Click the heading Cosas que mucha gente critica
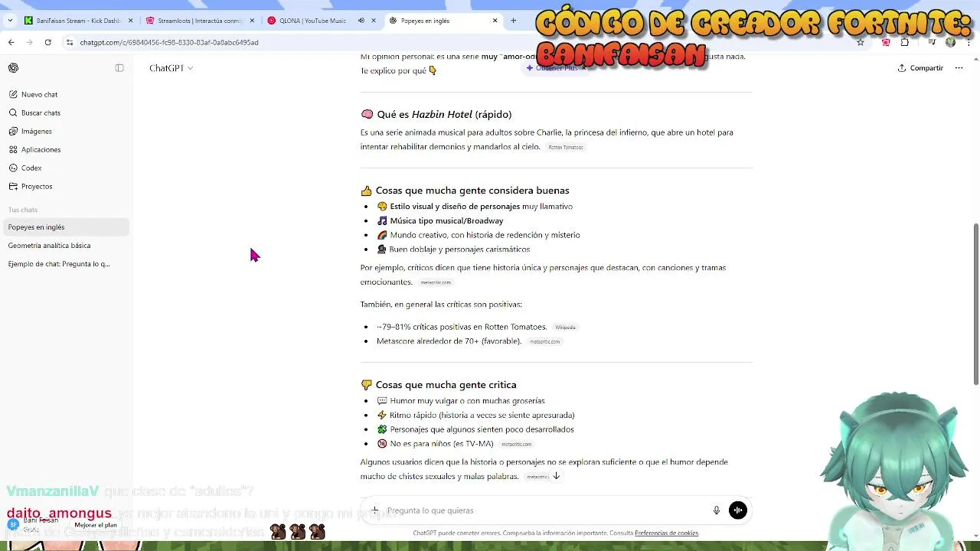The height and width of the screenshot is (551, 980). [446, 385]
